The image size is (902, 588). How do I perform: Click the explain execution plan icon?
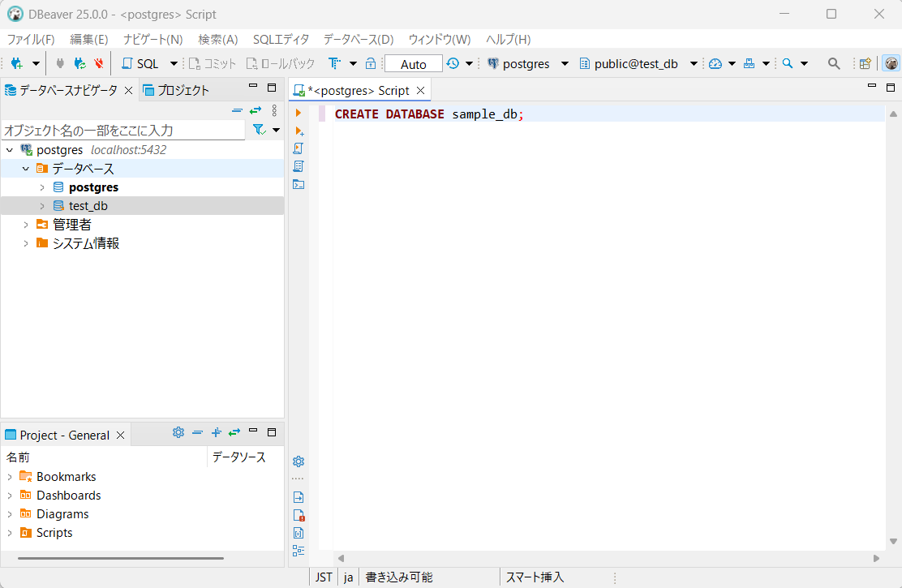(299, 166)
